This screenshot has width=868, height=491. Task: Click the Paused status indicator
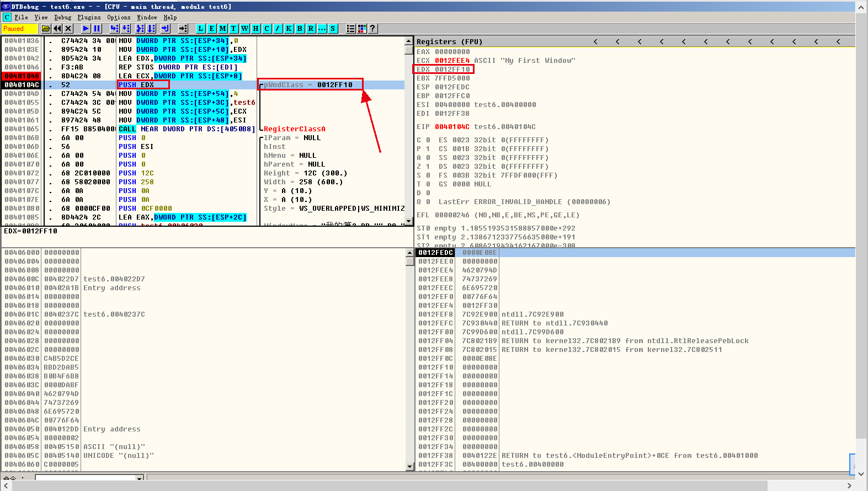point(20,29)
